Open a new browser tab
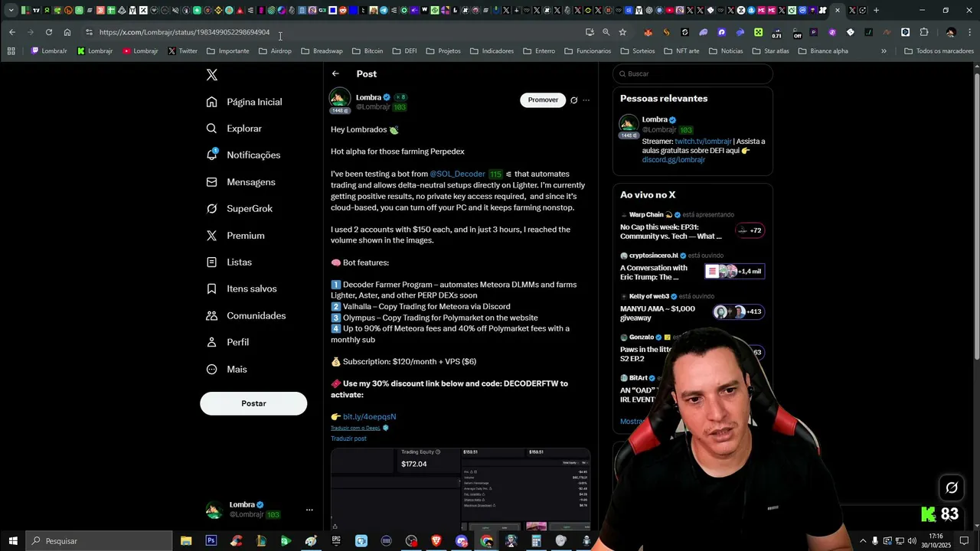The height and width of the screenshot is (551, 980). [x=877, y=10]
